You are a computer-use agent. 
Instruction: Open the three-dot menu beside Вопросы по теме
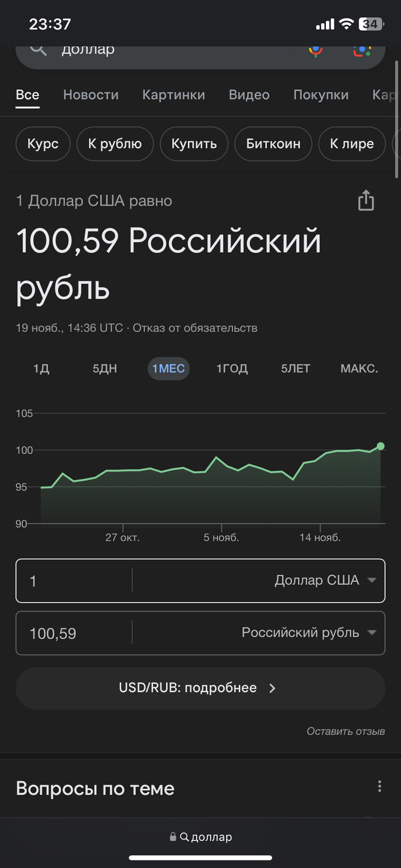pyautogui.click(x=379, y=787)
